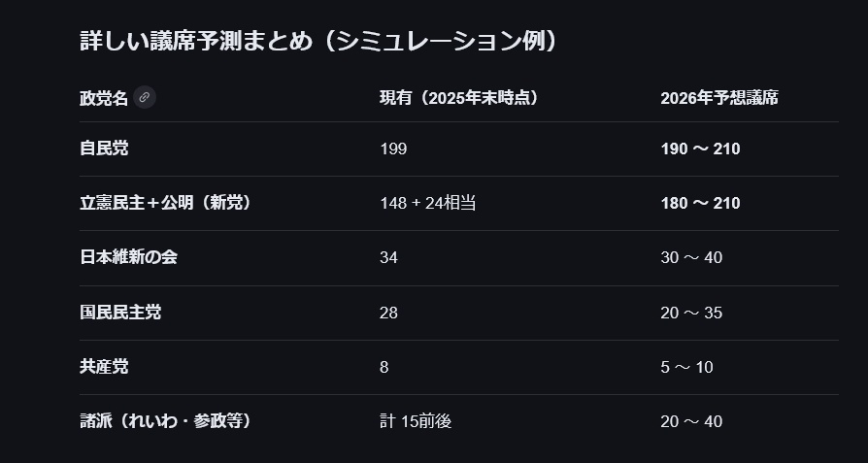Click the 148 + 24相当 cell

click(427, 203)
